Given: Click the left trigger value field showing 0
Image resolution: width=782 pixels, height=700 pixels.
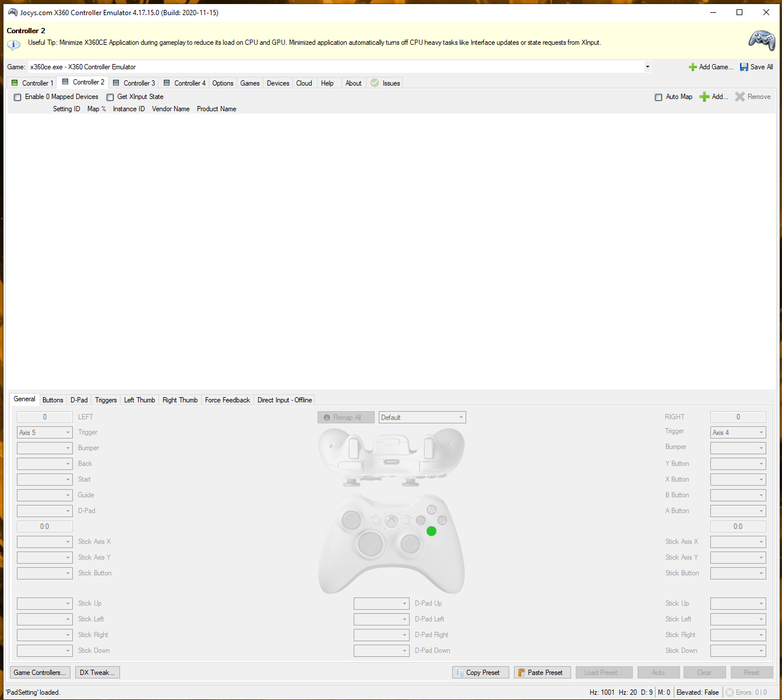Looking at the screenshot, I should pos(44,417).
